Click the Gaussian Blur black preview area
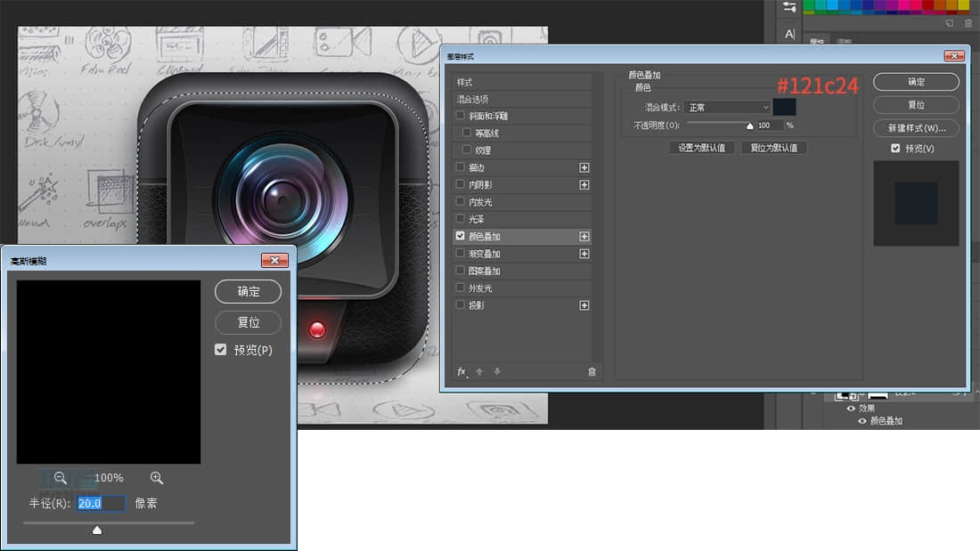This screenshot has height=551, width=980. tap(109, 372)
